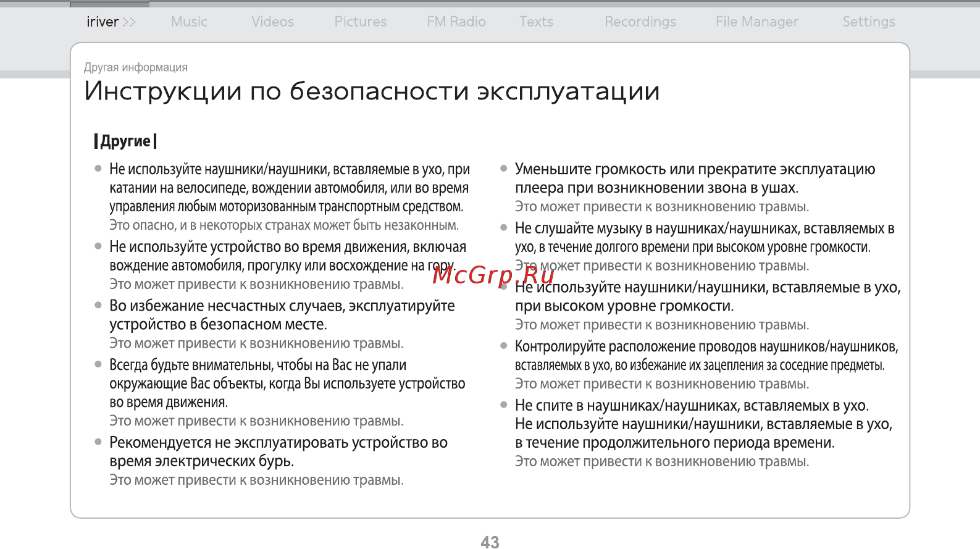Click 'Не используйте устройство во время движения' line
Image resolution: width=980 pixels, height=549 pixels.
pyautogui.click(x=288, y=247)
